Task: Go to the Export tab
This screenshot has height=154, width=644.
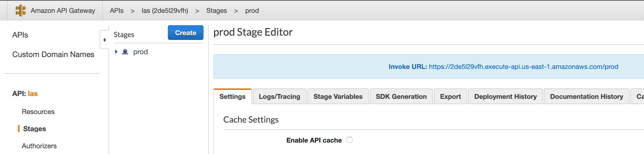Action: pyautogui.click(x=450, y=96)
